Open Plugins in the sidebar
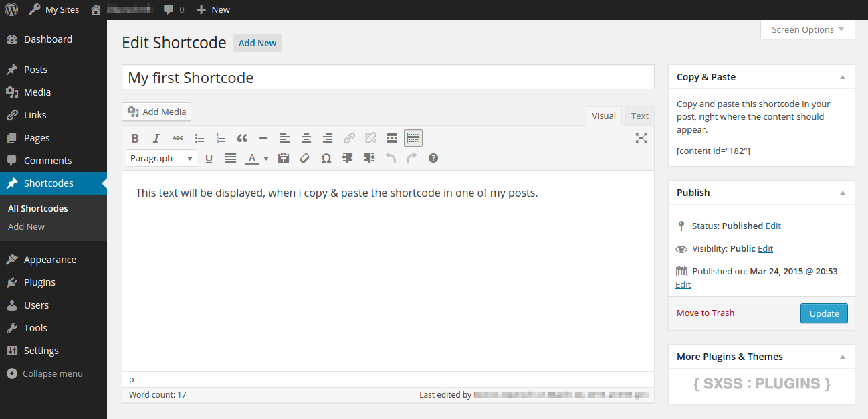 click(53, 282)
